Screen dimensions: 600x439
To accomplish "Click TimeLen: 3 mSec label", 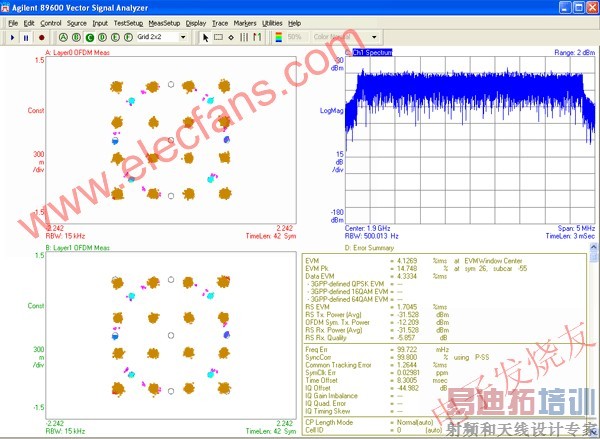I will (570, 236).
